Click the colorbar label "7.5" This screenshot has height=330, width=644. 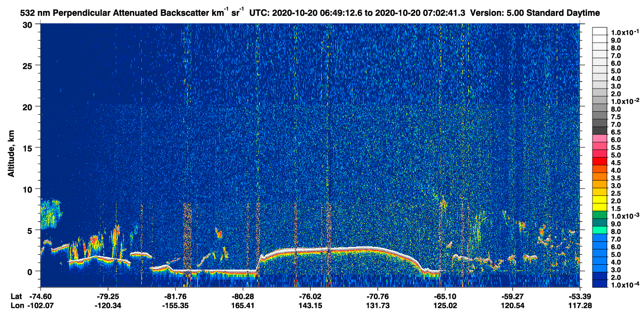click(616, 117)
